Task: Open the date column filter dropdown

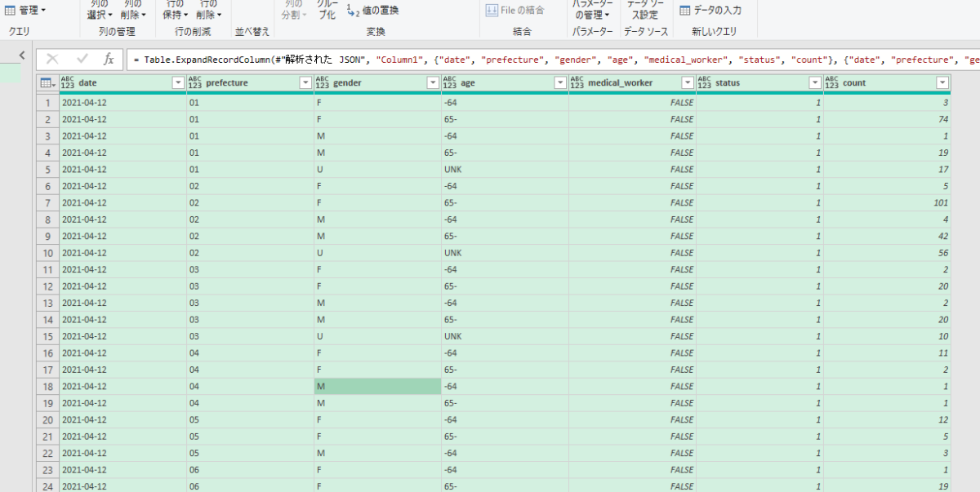Action: coord(178,83)
